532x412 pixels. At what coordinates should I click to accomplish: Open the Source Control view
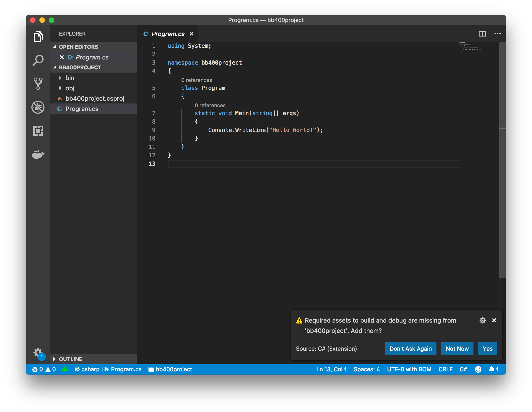click(38, 84)
